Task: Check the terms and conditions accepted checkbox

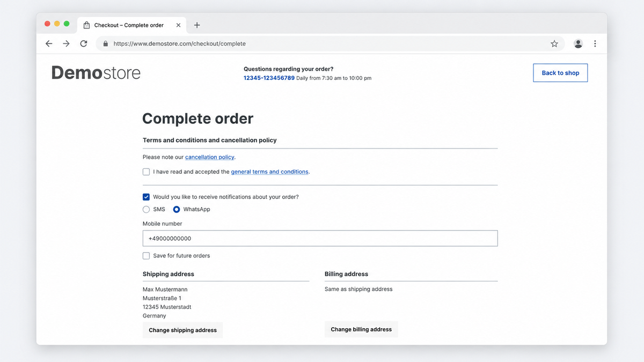Action: pos(146,172)
